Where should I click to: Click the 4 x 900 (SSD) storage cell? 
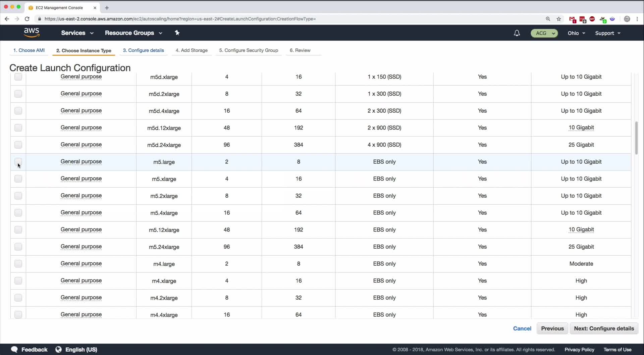click(x=384, y=145)
